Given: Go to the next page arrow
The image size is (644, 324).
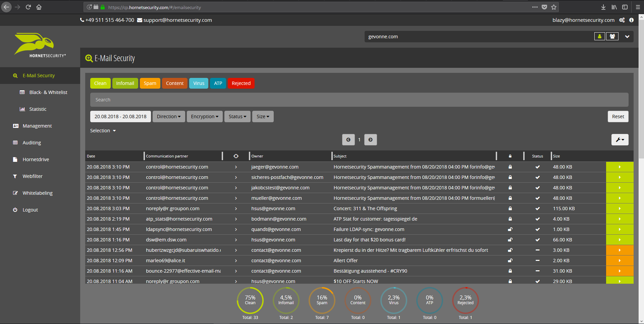Looking at the screenshot, I should [x=370, y=140].
